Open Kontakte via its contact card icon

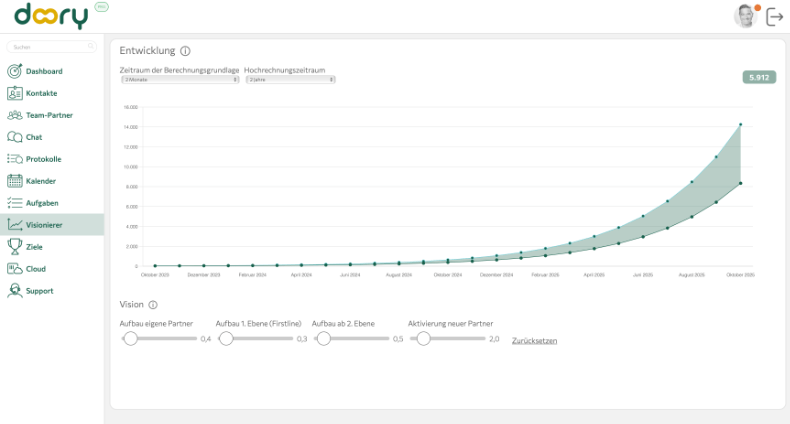click(x=15, y=93)
